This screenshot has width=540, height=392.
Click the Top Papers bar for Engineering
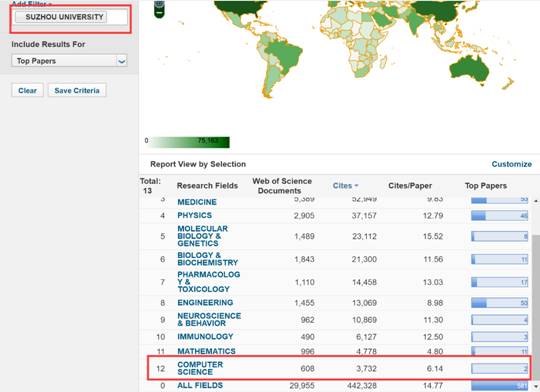click(x=499, y=303)
